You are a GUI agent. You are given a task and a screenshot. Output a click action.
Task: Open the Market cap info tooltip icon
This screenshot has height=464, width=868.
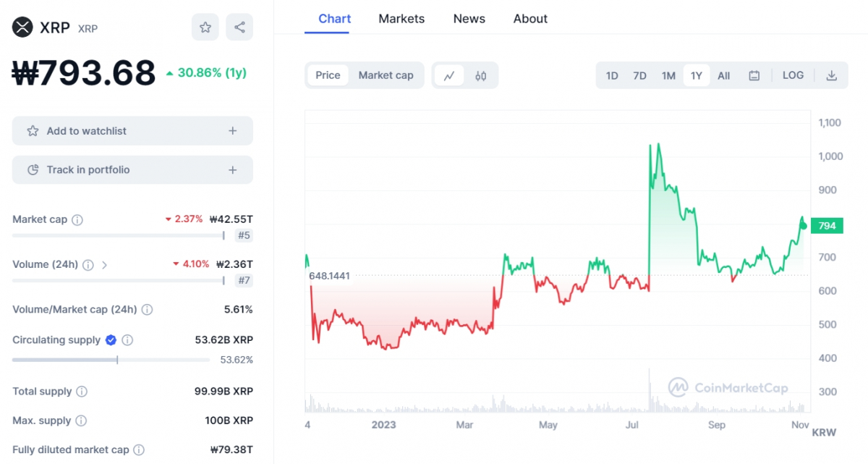(77, 219)
